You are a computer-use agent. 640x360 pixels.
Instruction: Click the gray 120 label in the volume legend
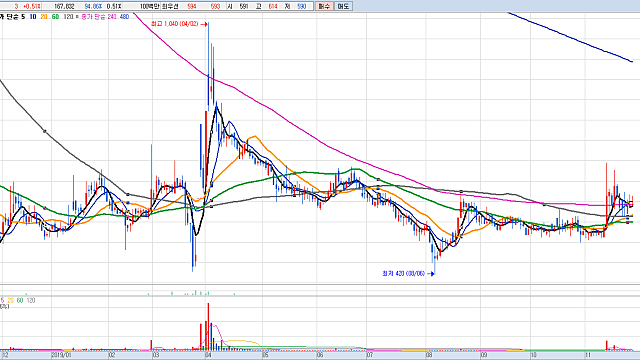tap(31, 300)
